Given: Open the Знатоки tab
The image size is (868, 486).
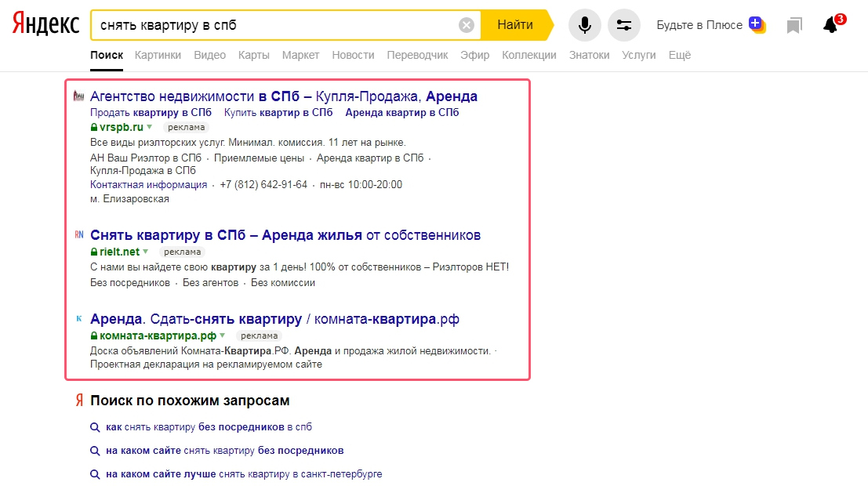Looking at the screenshot, I should tap(589, 55).
